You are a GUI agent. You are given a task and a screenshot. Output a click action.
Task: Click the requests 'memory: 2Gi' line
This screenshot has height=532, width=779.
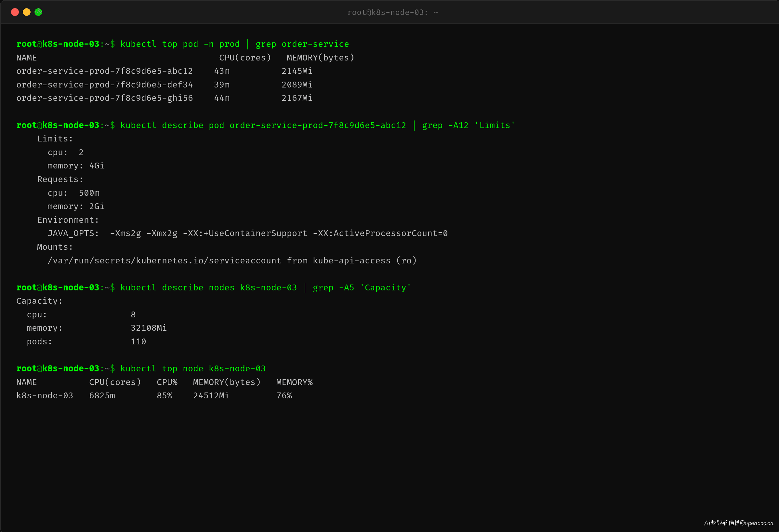[76, 206]
